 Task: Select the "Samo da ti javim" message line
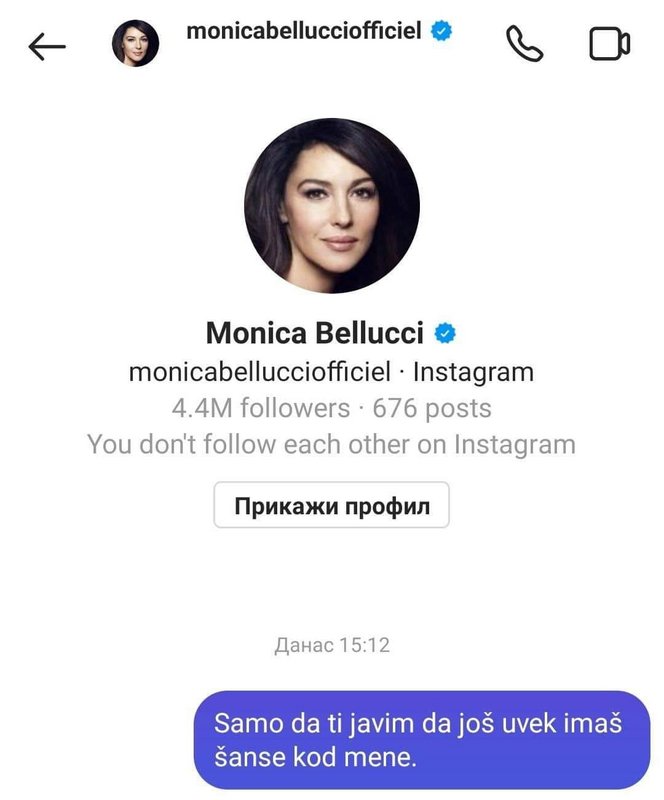pyautogui.click(x=419, y=723)
